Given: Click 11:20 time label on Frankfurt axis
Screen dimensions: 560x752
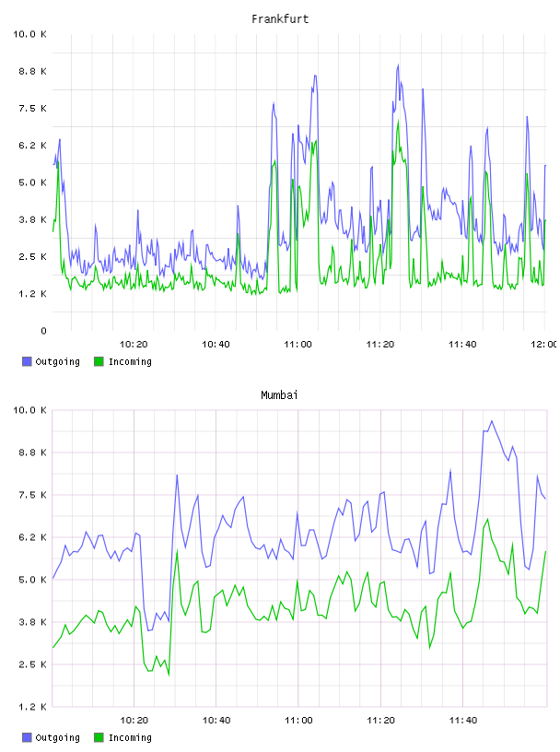Looking at the screenshot, I should 380,345.
